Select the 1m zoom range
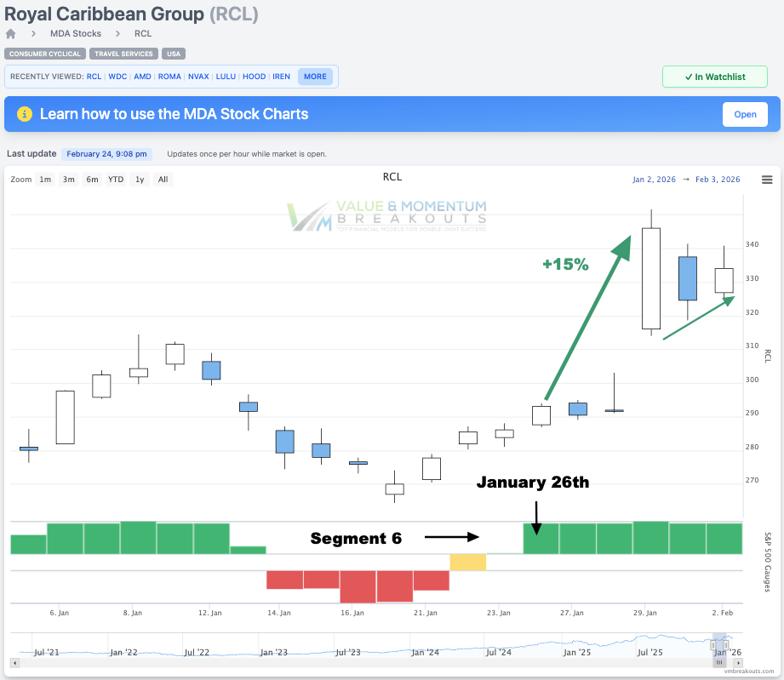 45,180
